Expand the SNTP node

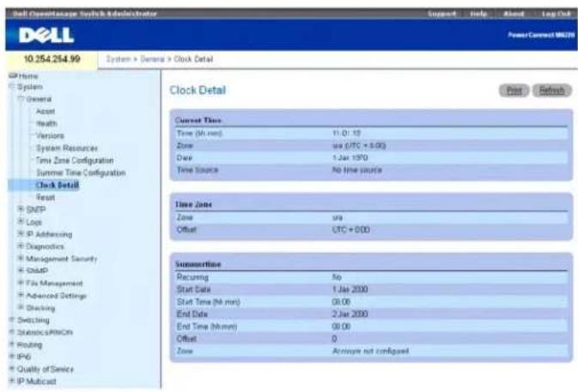coord(21,209)
